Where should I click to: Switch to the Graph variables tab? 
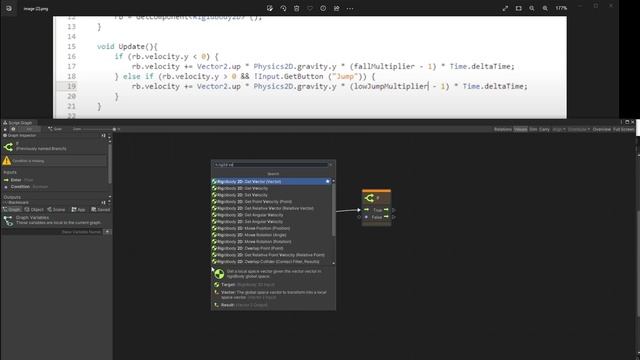point(12,209)
